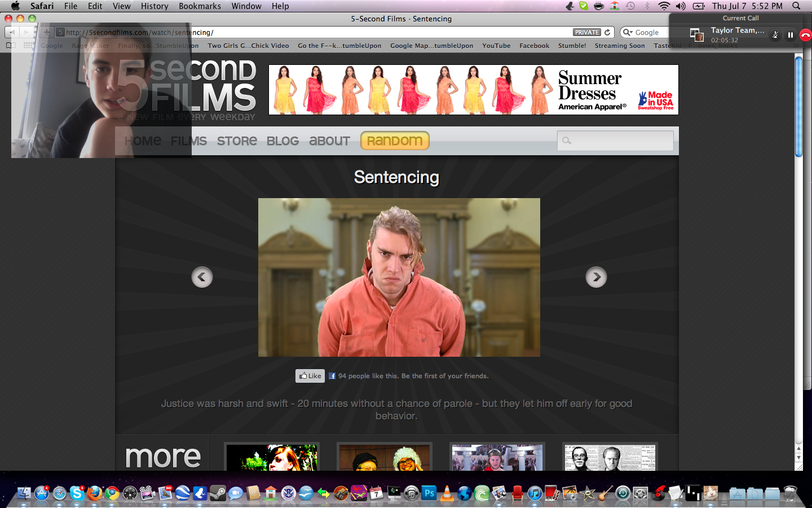Open the Help menu
The height and width of the screenshot is (508, 812).
pos(280,6)
